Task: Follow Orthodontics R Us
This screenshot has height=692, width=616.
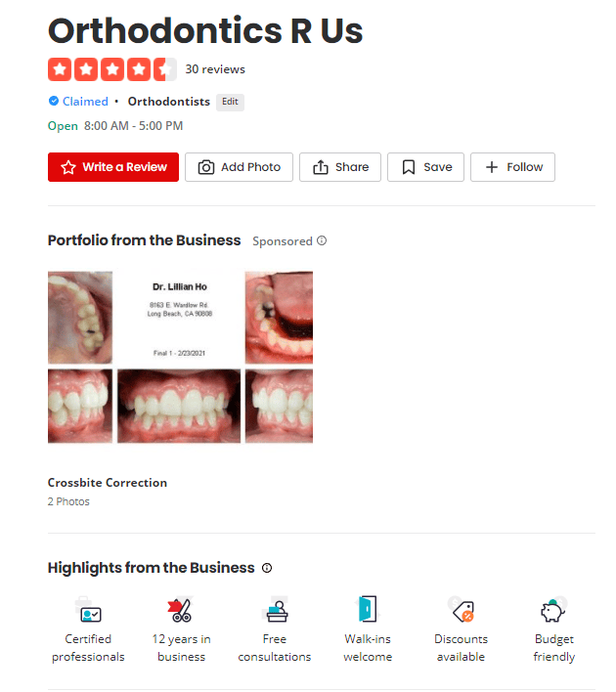Action: [512, 167]
